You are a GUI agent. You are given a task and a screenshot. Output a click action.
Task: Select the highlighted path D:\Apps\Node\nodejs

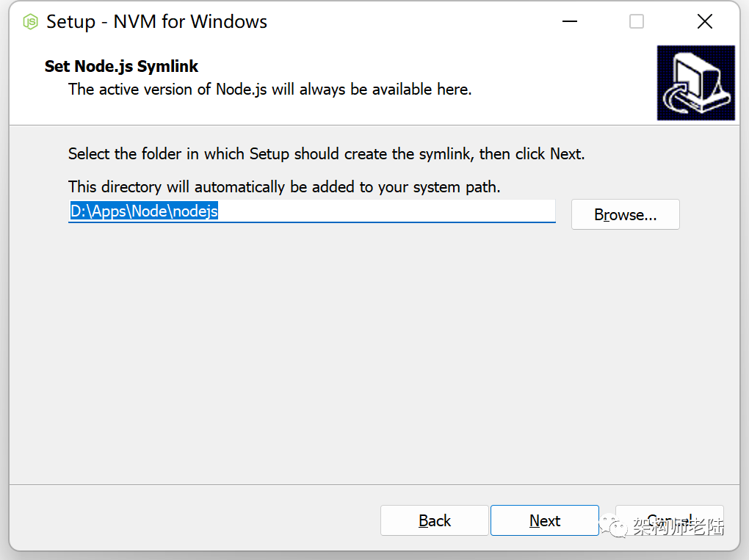pos(144,211)
